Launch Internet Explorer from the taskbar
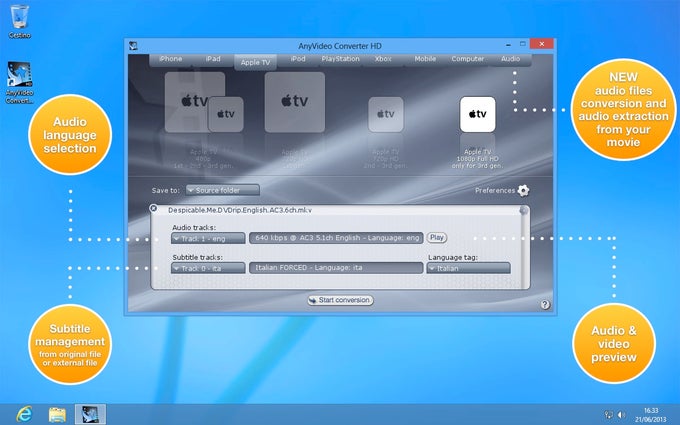This screenshot has width=680, height=425. coord(24,414)
